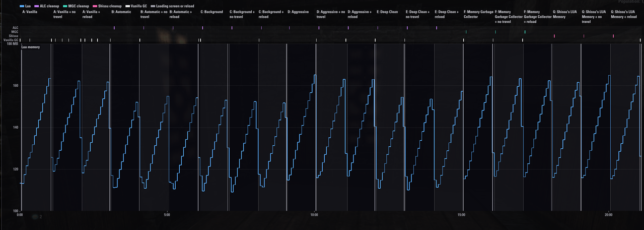This screenshot has width=644, height=230.
Task: Select the 'B: Automatic' segment label
Action: coord(121,12)
